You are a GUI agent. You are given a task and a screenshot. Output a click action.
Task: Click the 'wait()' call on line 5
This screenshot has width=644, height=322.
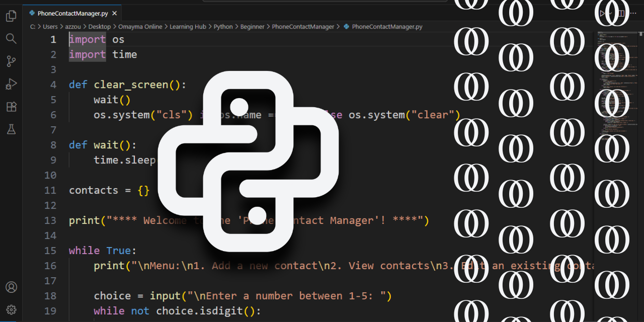point(112,100)
